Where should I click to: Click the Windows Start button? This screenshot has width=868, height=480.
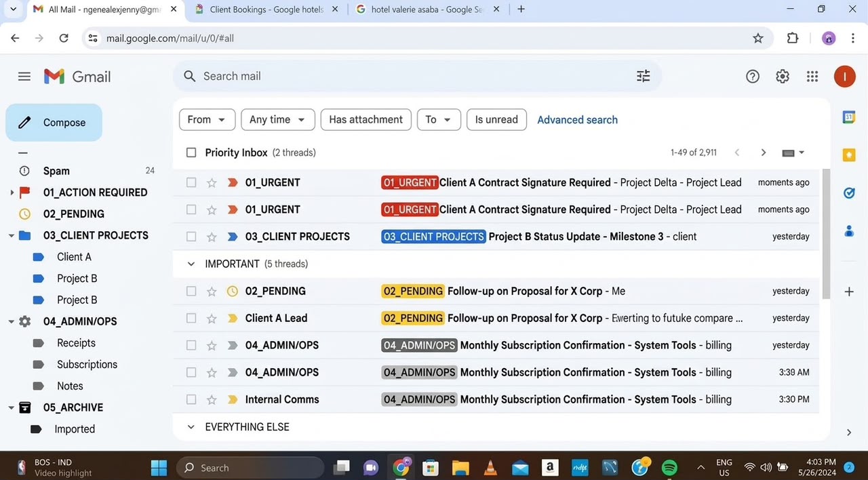tap(159, 468)
